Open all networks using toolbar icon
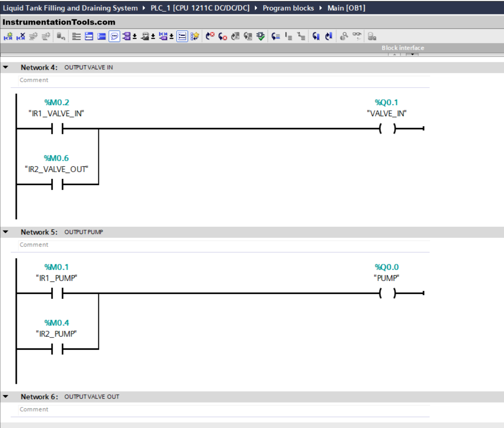This screenshot has width=504, height=428. click(89, 37)
